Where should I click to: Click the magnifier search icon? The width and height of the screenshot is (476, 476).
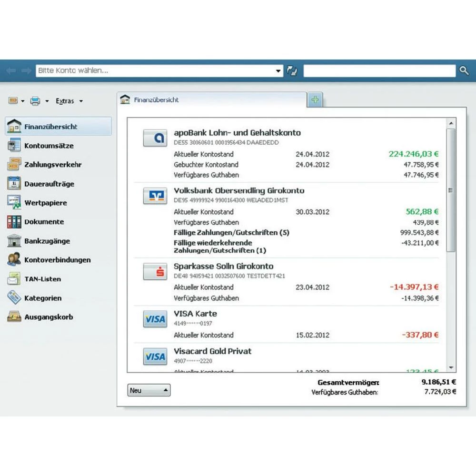[x=464, y=71]
